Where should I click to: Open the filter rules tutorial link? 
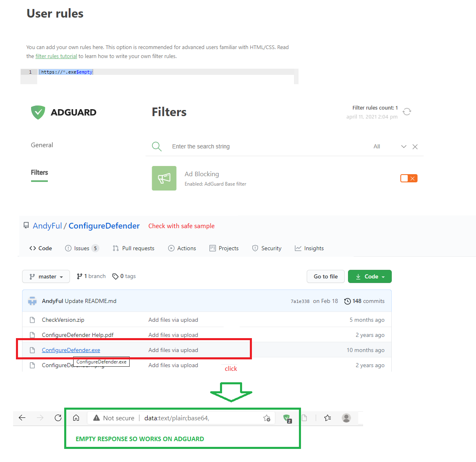(56, 56)
